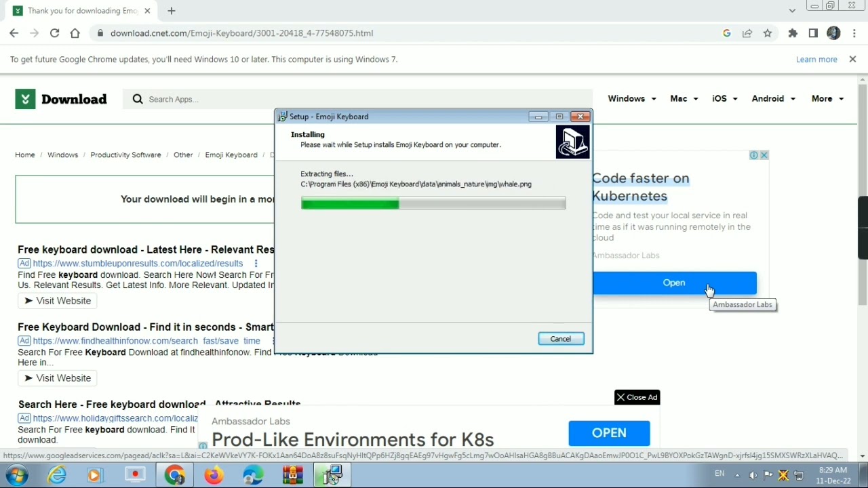Click the search magnifier icon on CNET
The height and width of the screenshot is (488, 868).
tap(138, 99)
